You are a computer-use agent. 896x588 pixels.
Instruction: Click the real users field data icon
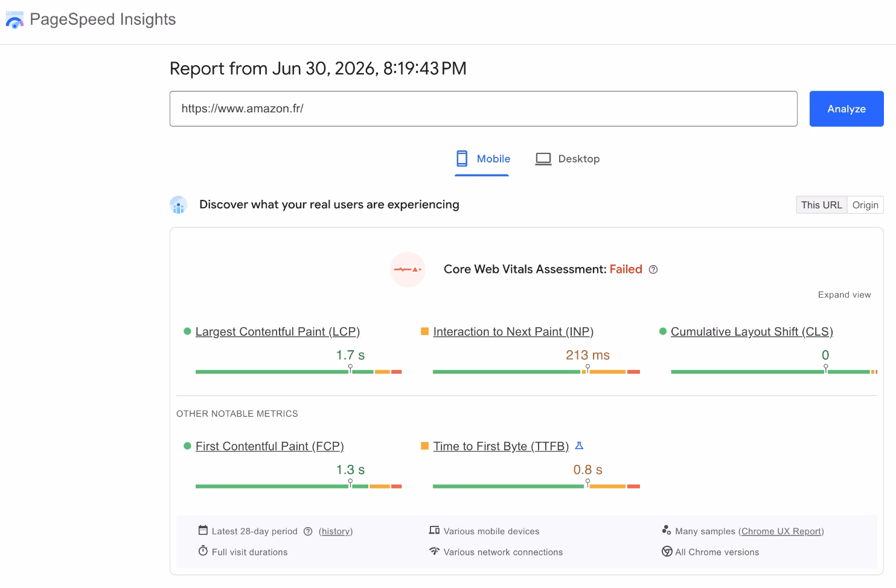179,205
